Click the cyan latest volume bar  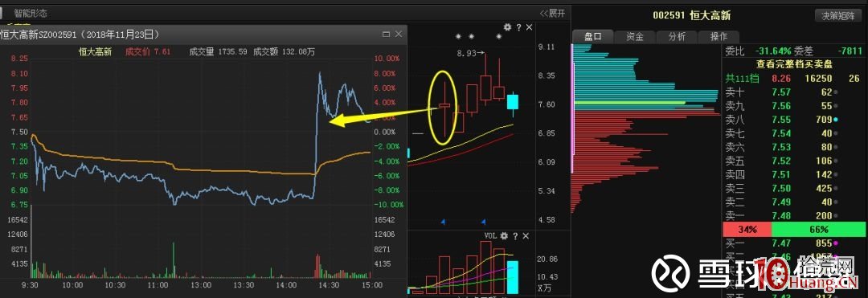point(513,278)
